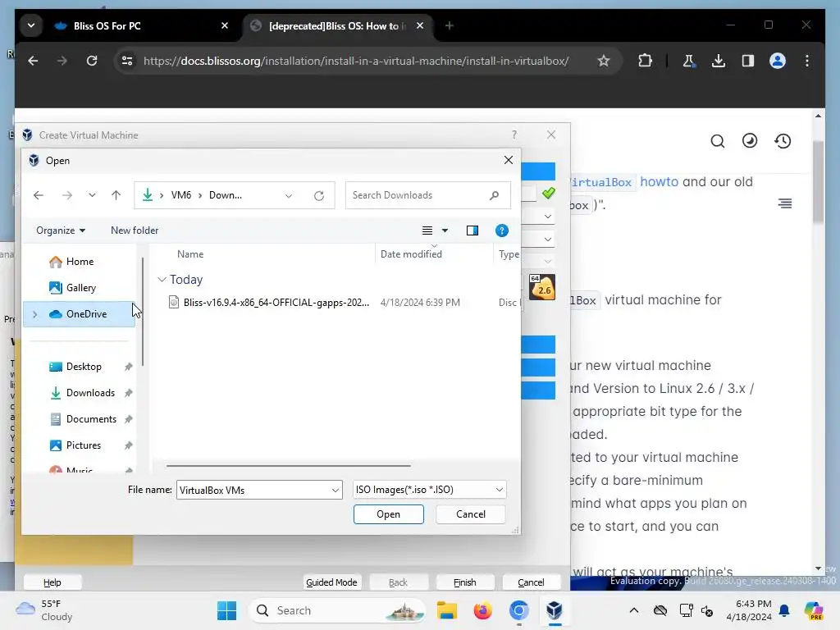
Task: Open the docs table of contents icon
Action: click(785, 203)
